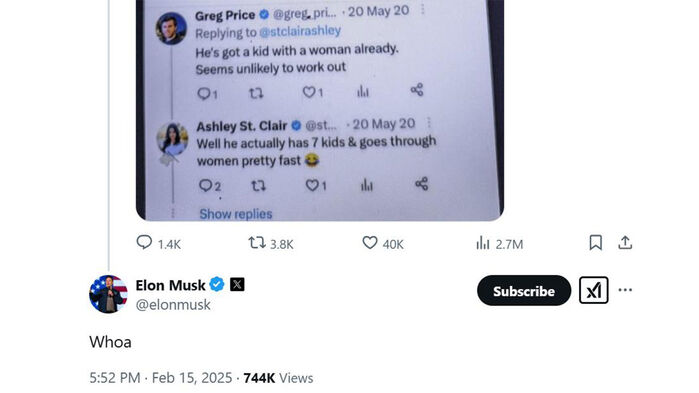Share the post via upload arrow icon
699x393 pixels.
point(625,243)
